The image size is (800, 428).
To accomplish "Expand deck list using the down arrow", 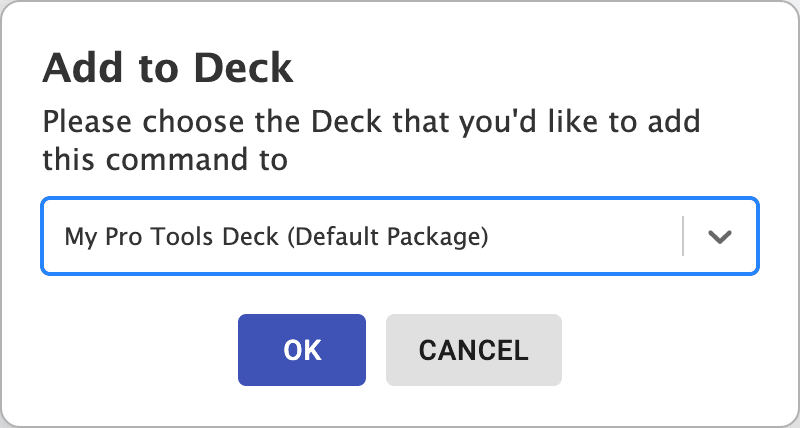I will click(719, 236).
